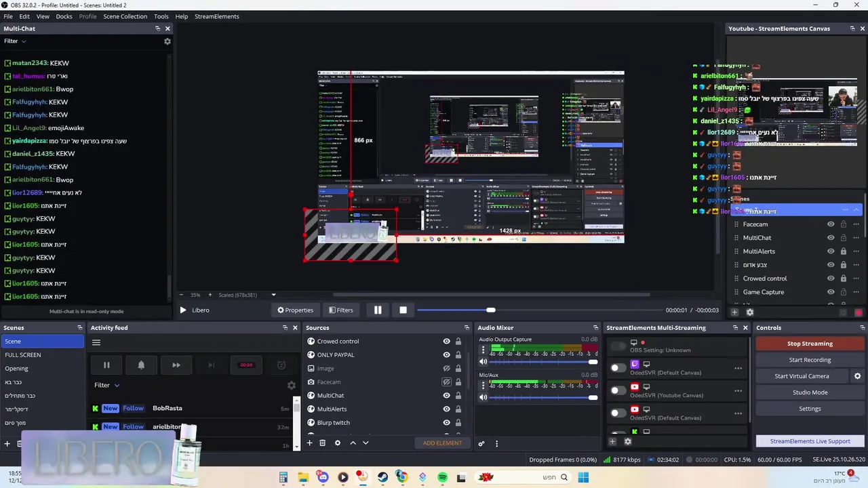Open StreamElements Live Support

(x=810, y=441)
